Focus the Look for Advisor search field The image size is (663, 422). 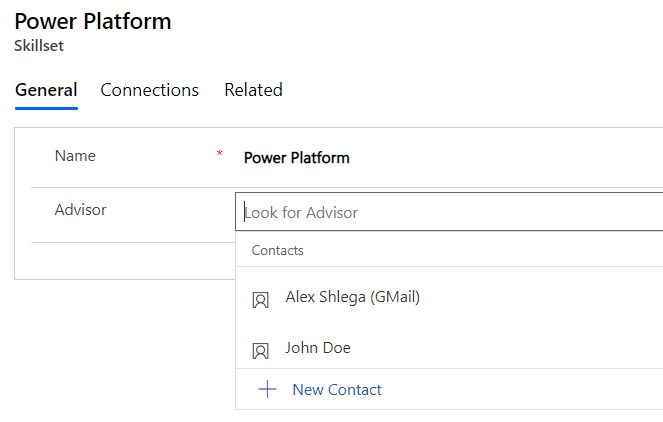tap(449, 212)
